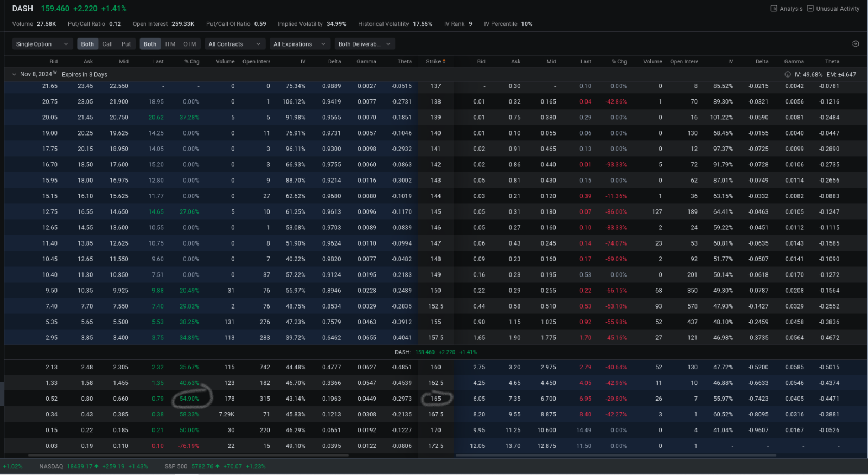The image size is (868, 475).
Task: Open option chain settings gear icon
Action: (856, 44)
